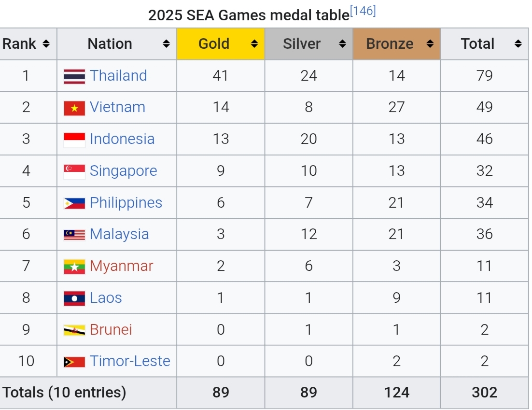Click the Laos flag icon
The height and width of the screenshot is (410, 532).
coord(74,298)
